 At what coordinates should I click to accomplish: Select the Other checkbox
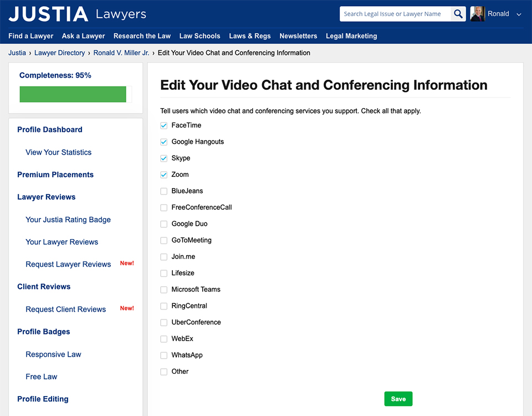163,372
